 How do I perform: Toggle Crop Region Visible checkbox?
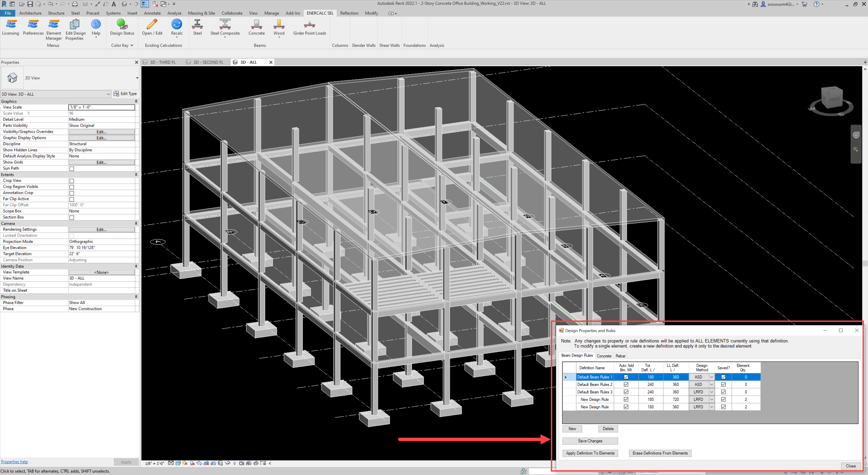coord(72,187)
